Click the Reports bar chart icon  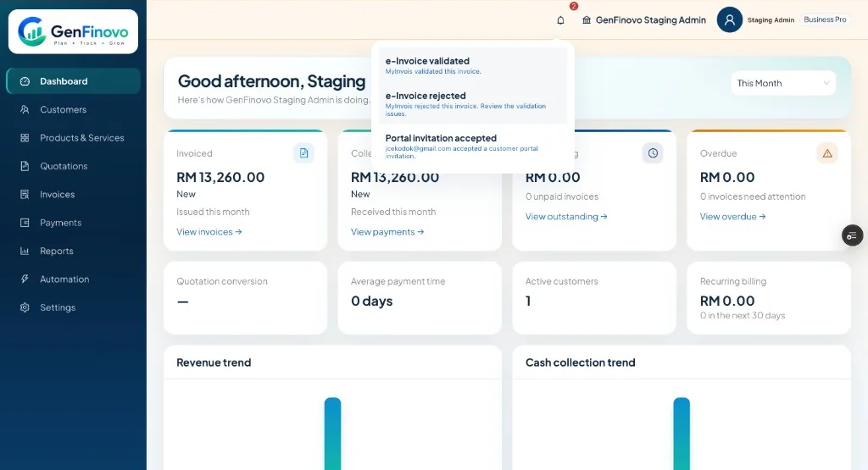25,251
